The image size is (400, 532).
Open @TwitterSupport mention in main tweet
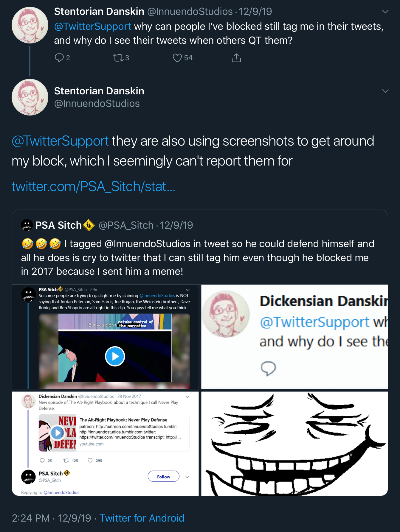tap(60, 141)
